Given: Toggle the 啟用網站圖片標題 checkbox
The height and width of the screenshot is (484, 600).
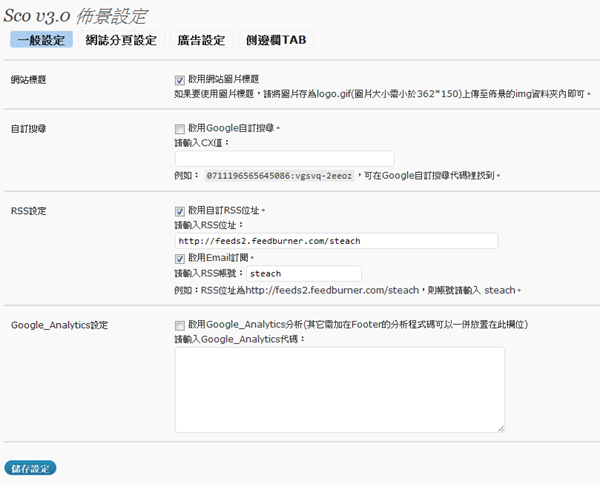Looking at the screenshot, I should 180,78.
